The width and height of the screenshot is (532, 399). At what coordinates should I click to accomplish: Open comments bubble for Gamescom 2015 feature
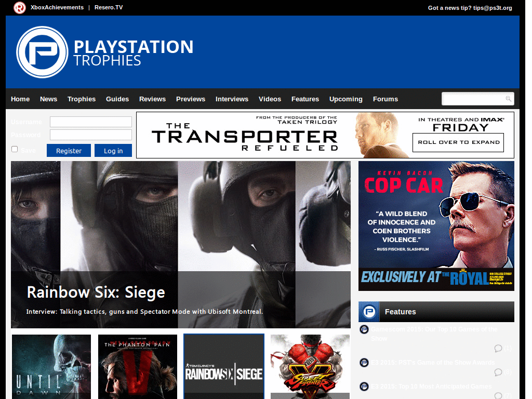[498, 349]
